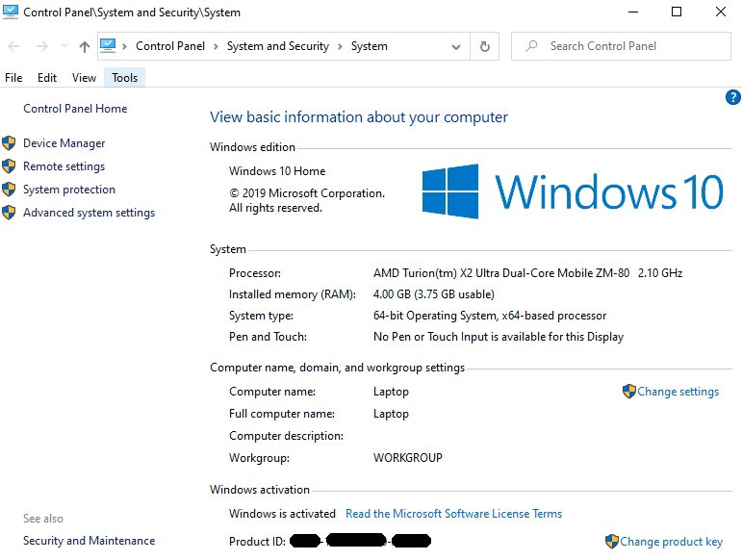The height and width of the screenshot is (560, 742).
Task: Open Device Manager link
Action: tap(64, 142)
